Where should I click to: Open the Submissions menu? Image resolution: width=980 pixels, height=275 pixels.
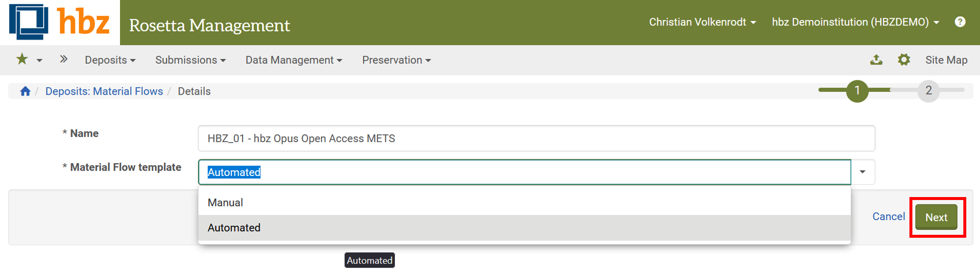pos(190,60)
